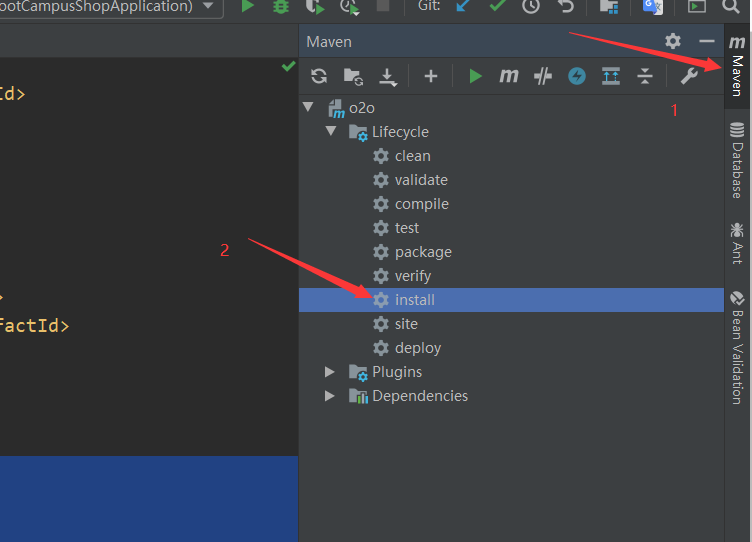Expand the Dependencies node
This screenshot has height=542, width=752.
329,396
